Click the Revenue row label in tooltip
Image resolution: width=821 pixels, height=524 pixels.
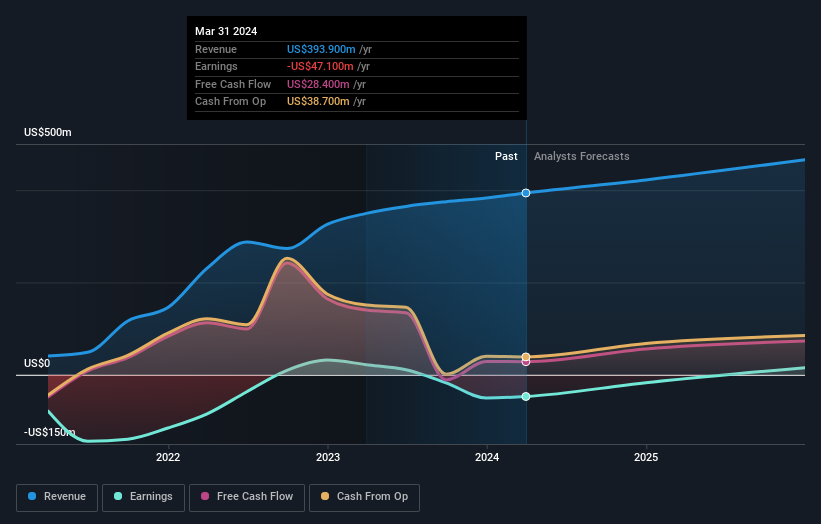[x=216, y=49]
